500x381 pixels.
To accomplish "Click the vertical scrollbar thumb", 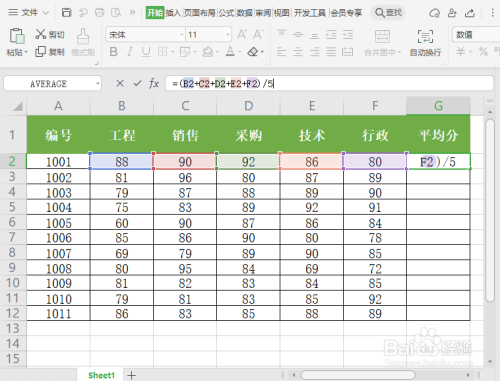I will click(x=490, y=211).
